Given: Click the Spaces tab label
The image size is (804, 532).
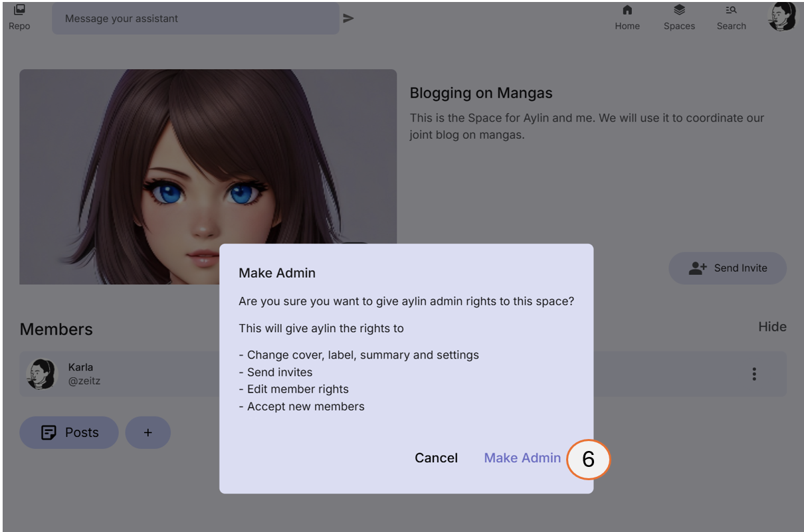Looking at the screenshot, I should coord(678,26).
